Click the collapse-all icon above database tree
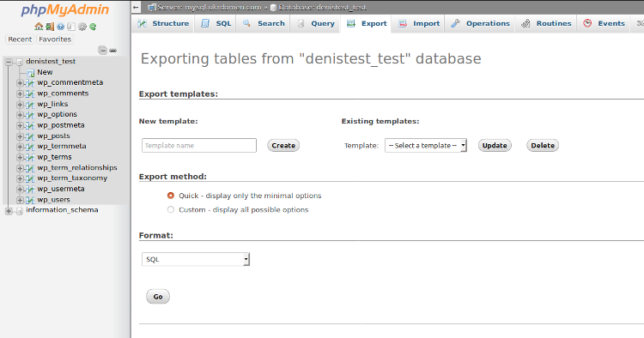The height and width of the screenshot is (338, 644). (x=103, y=51)
